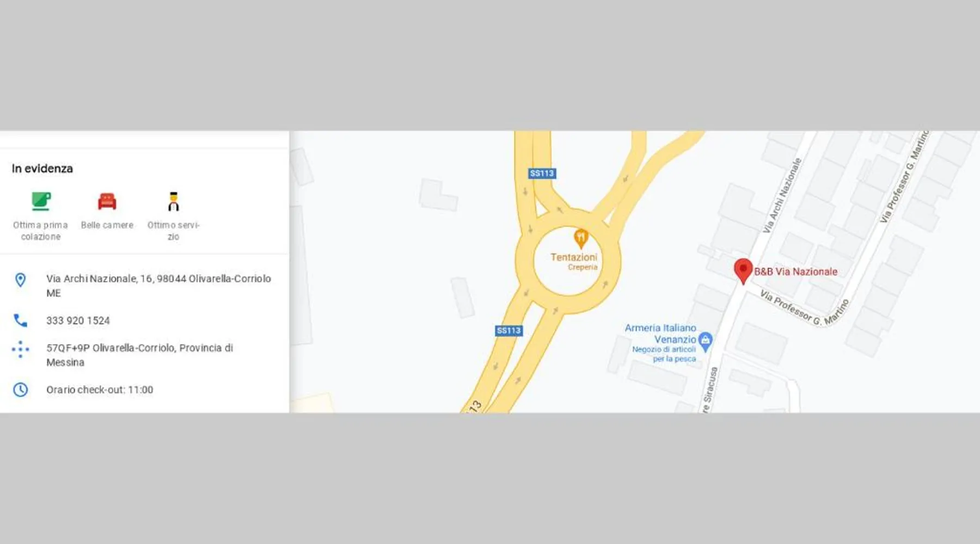Open the Tentazioni Creperia restaurant marker
Viewport: 980px width, 544px height.
581,238
